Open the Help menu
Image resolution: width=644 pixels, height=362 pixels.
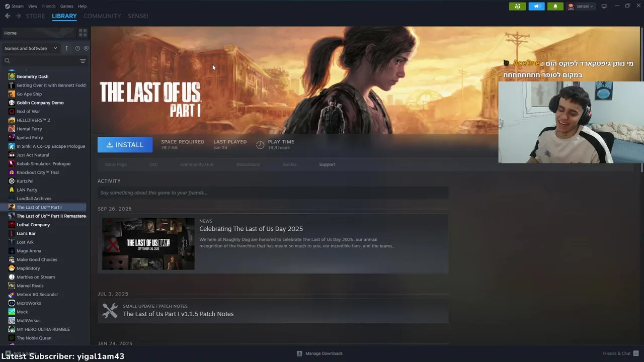(82, 6)
